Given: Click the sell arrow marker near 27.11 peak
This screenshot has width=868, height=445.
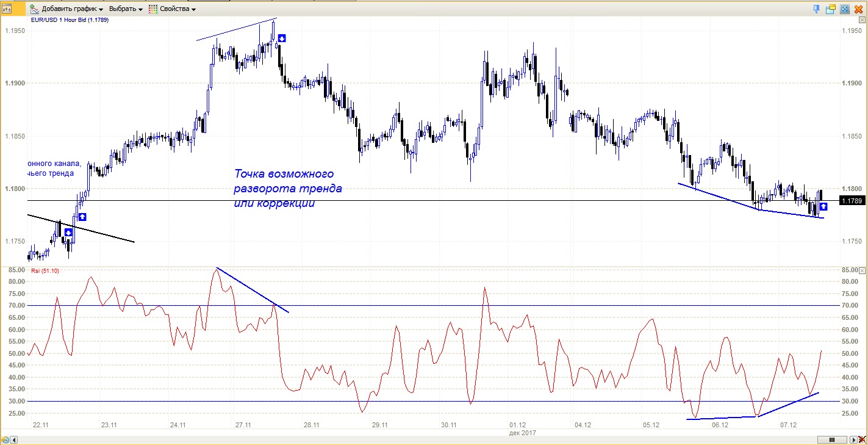Looking at the screenshot, I should (x=282, y=38).
